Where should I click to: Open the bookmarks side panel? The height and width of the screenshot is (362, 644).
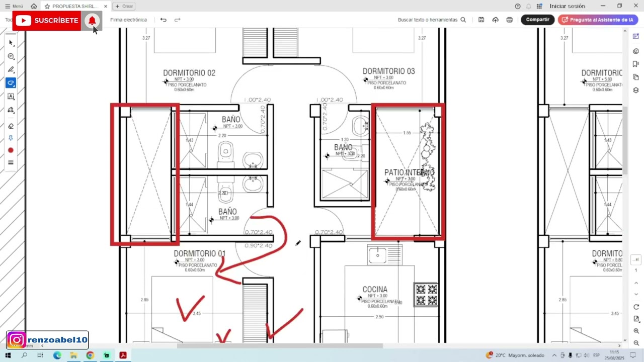pos(636,64)
